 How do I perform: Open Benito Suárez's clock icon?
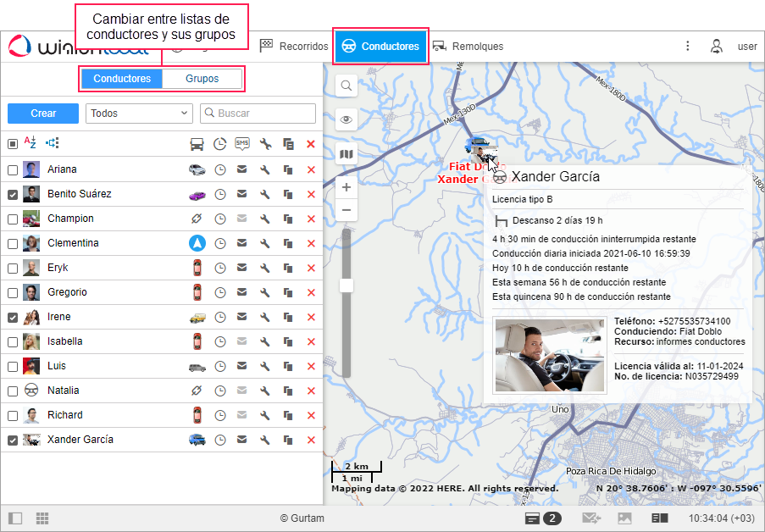coord(220,194)
